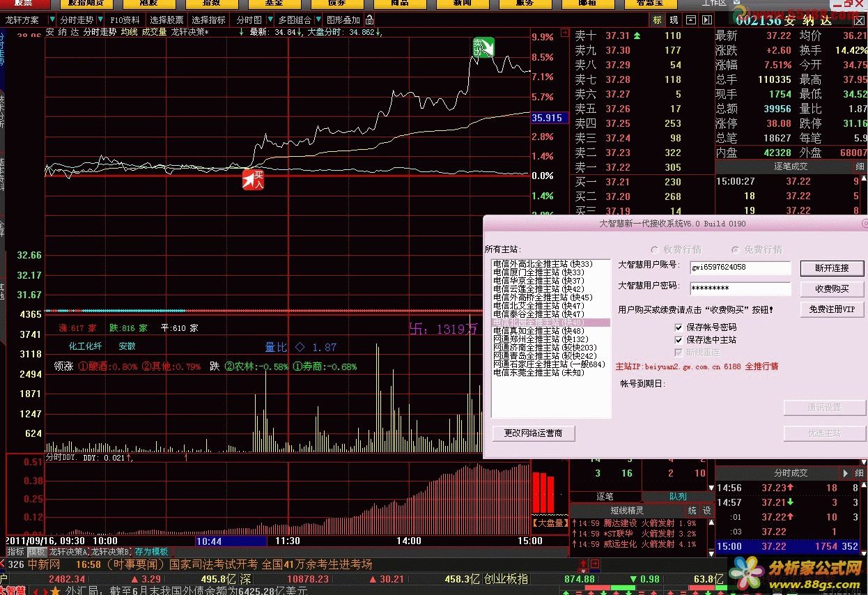Click the 大智慧用户账号 input field

pyautogui.click(x=741, y=268)
